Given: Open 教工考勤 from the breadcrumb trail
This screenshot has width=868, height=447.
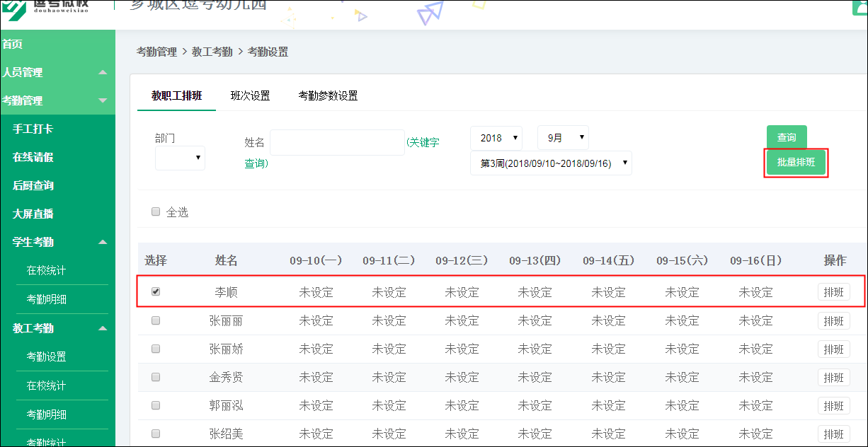Looking at the screenshot, I should 212,52.
